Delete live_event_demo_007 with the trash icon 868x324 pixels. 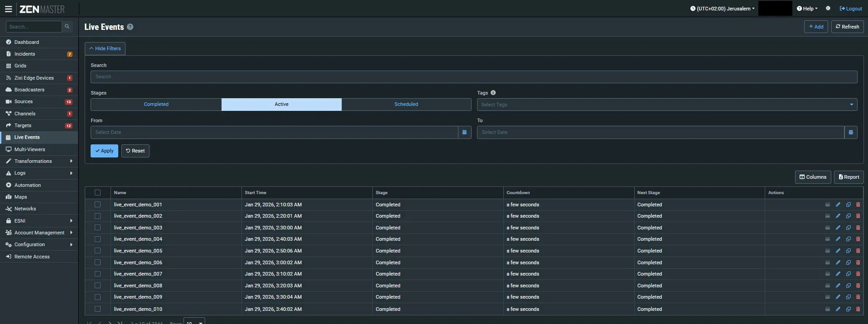point(858,274)
